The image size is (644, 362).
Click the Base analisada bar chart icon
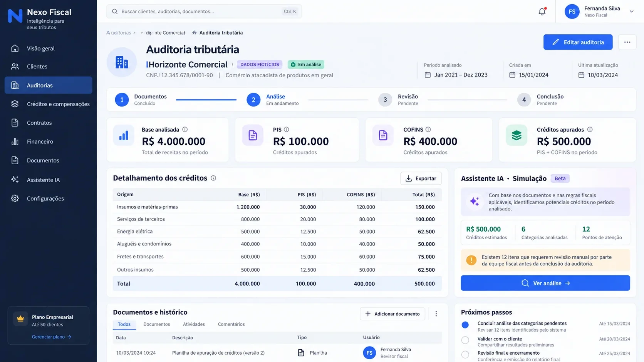pos(124,135)
